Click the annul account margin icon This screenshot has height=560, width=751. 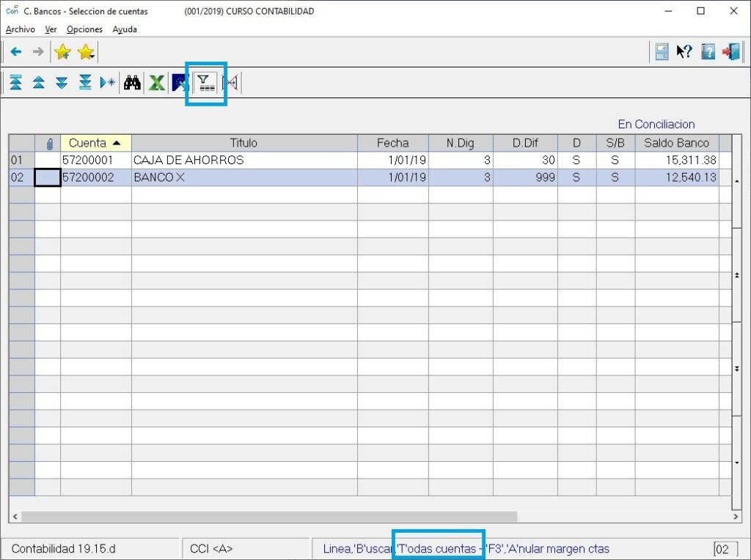click(x=230, y=83)
